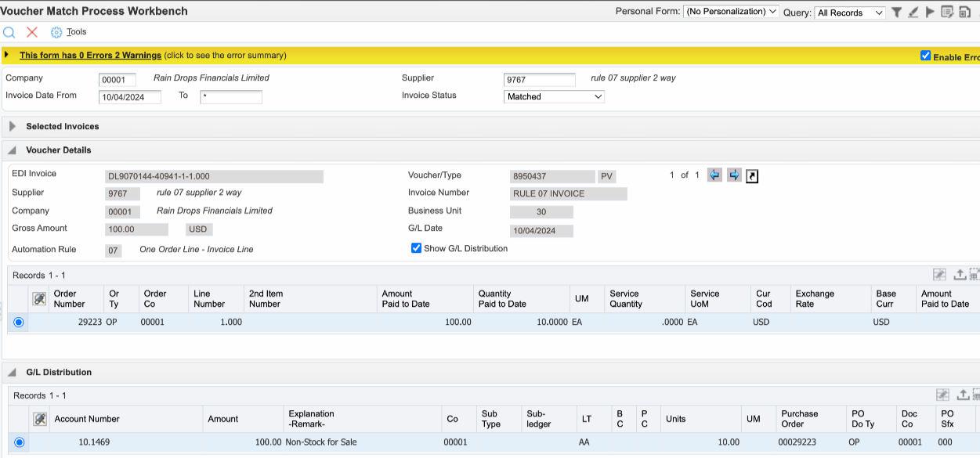Image resolution: width=980 pixels, height=458 pixels.
Task: Click the red Cancel X icon
Action: (x=32, y=32)
